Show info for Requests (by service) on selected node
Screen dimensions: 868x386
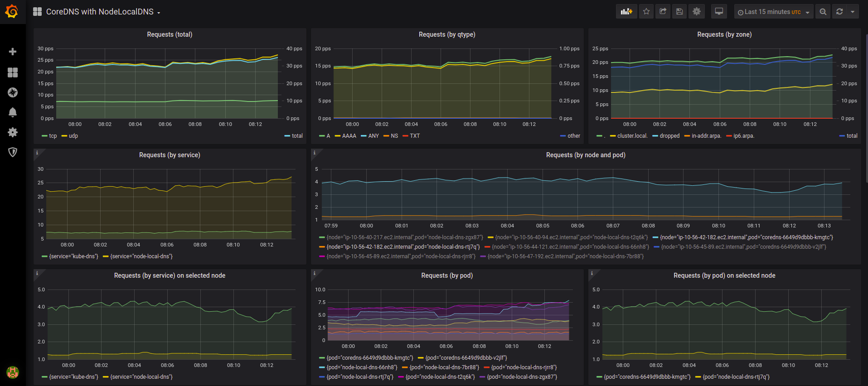click(x=37, y=273)
